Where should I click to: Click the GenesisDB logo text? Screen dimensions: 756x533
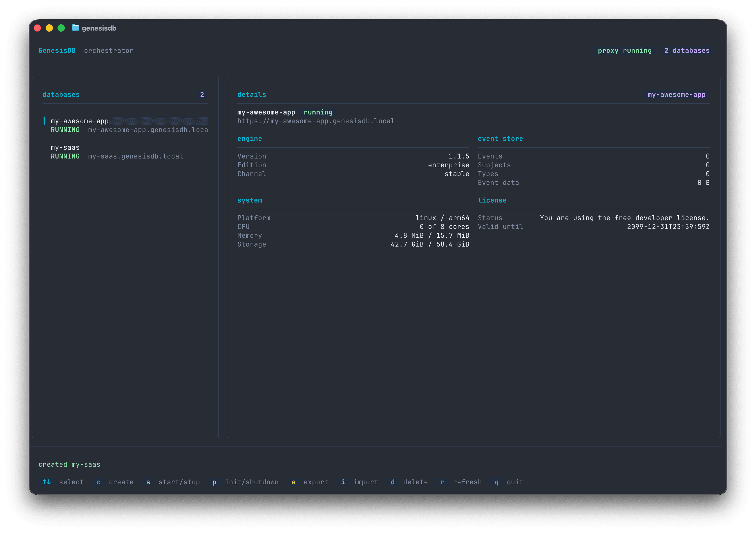pyautogui.click(x=57, y=51)
